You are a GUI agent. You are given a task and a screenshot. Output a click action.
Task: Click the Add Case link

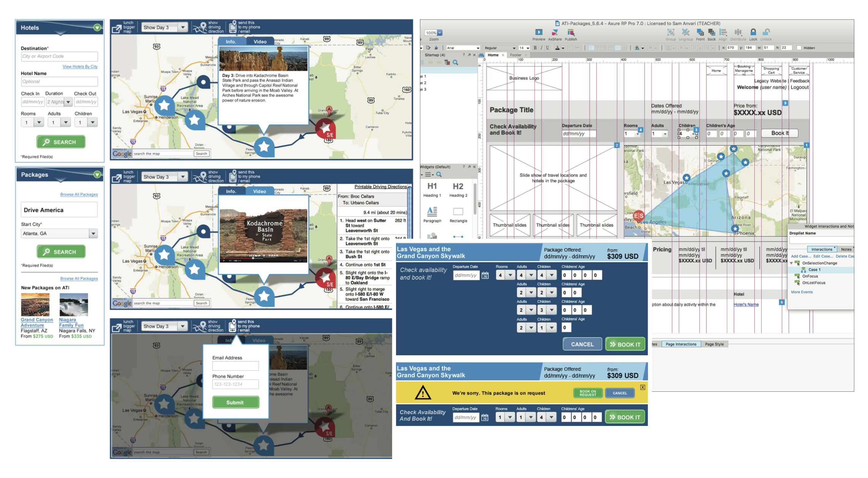[x=801, y=256]
